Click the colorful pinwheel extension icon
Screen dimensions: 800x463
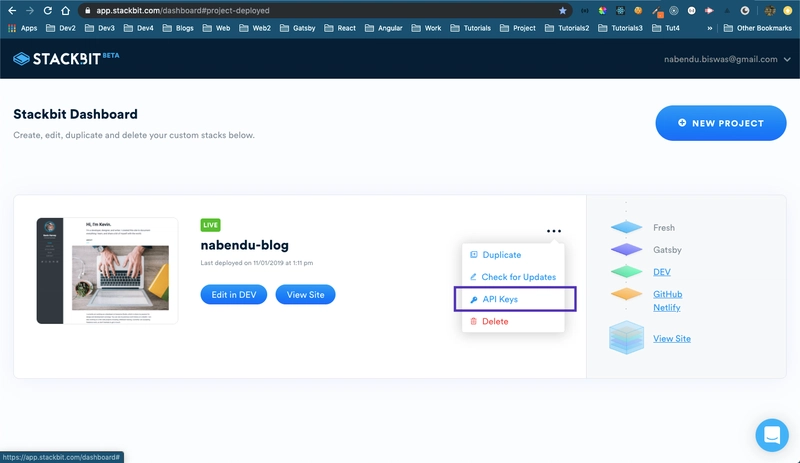click(x=603, y=10)
